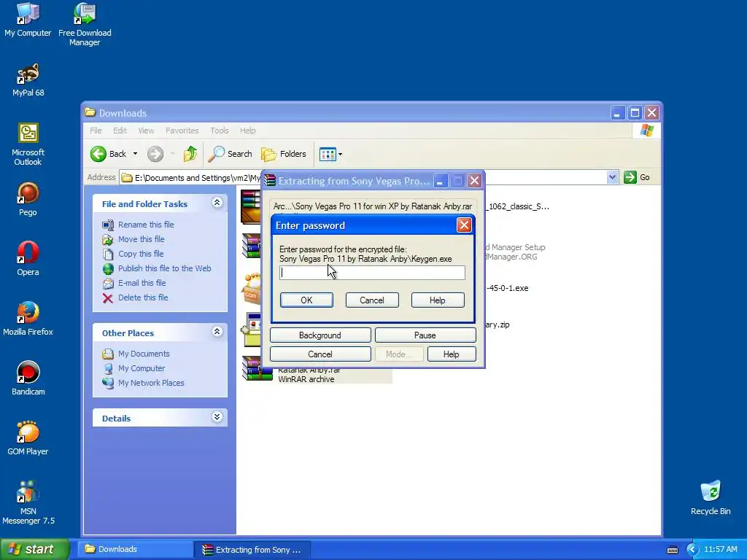Collapse File and Folder Tasks panel
Image resolution: width=747 pixels, height=560 pixels.
(x=217, y=203)
